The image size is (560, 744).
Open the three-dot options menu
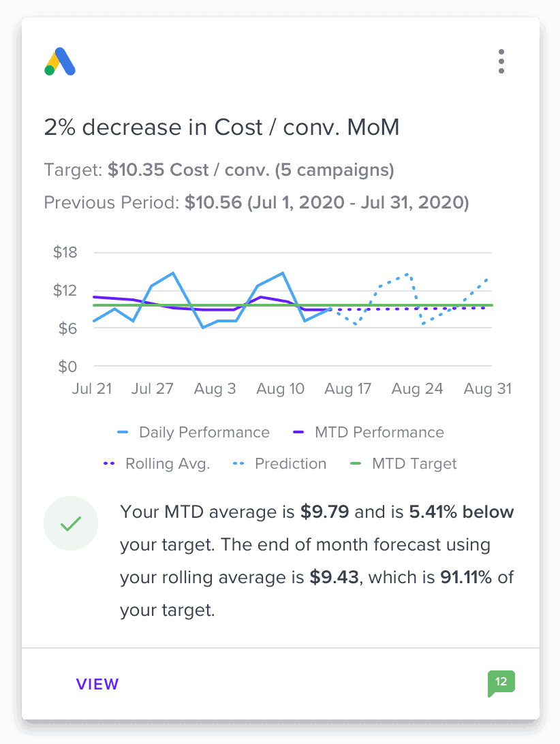501,61
